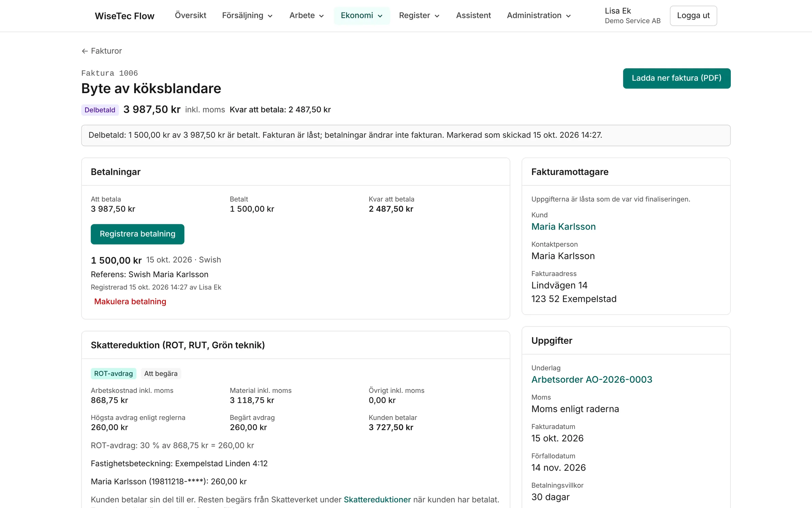Click the ROT-avdrag badge

click(x=113, y=374)
